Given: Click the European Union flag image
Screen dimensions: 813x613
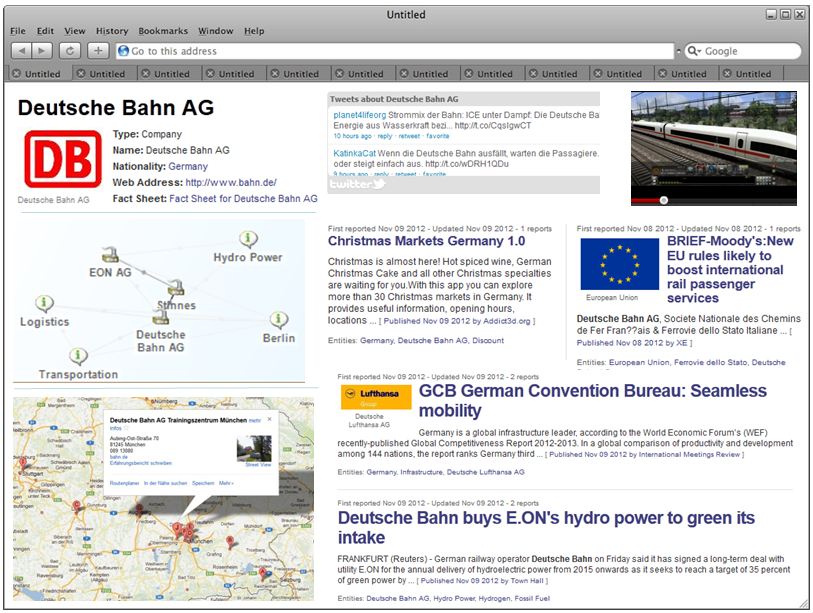Looking at the screenshot, I should coord(620,264).
